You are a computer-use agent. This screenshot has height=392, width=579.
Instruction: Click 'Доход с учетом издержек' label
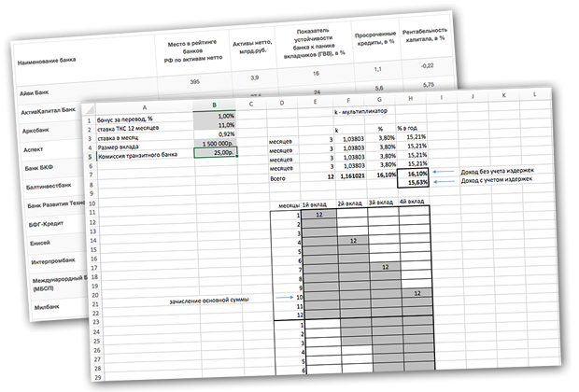[496, 180]
